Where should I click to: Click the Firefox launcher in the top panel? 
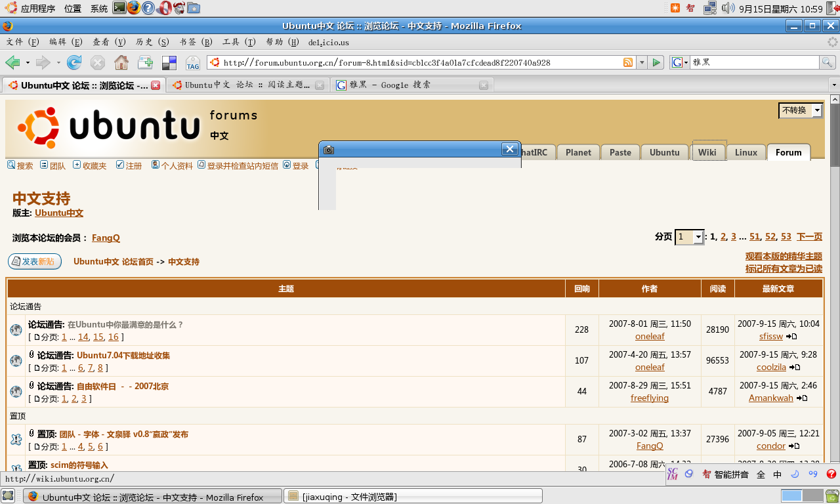pos(134,8)
